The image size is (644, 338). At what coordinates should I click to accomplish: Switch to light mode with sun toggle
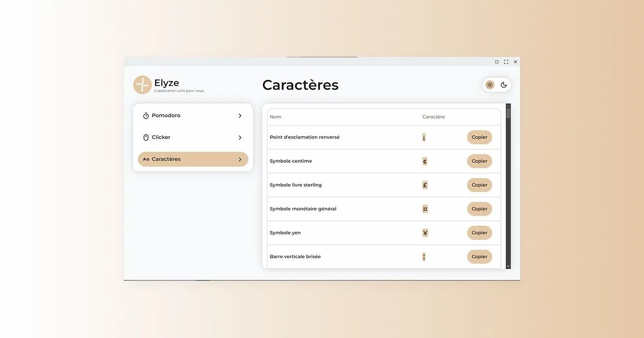pyautogui.click(x=489, y=85)
